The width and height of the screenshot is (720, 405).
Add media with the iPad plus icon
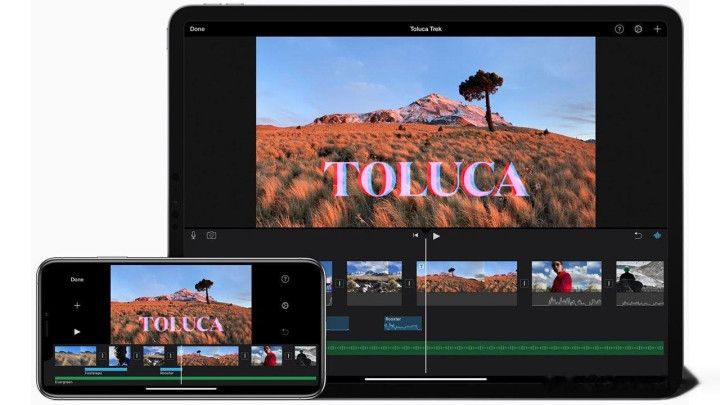657,29
